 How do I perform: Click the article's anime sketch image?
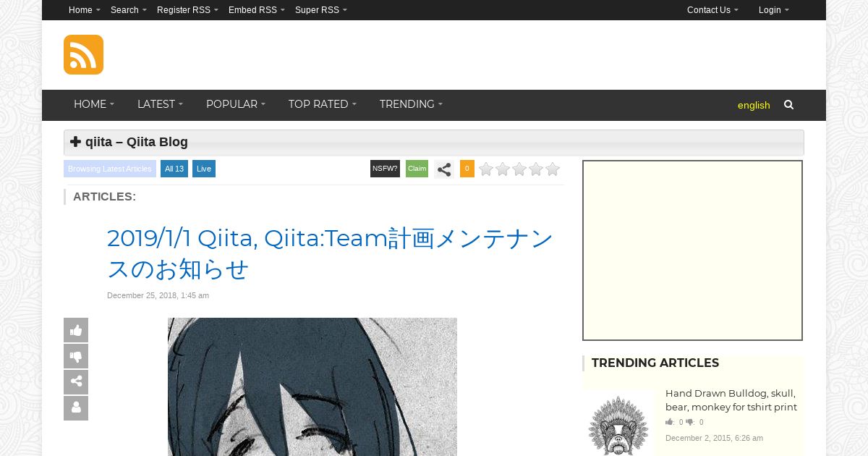click(312, 387)
